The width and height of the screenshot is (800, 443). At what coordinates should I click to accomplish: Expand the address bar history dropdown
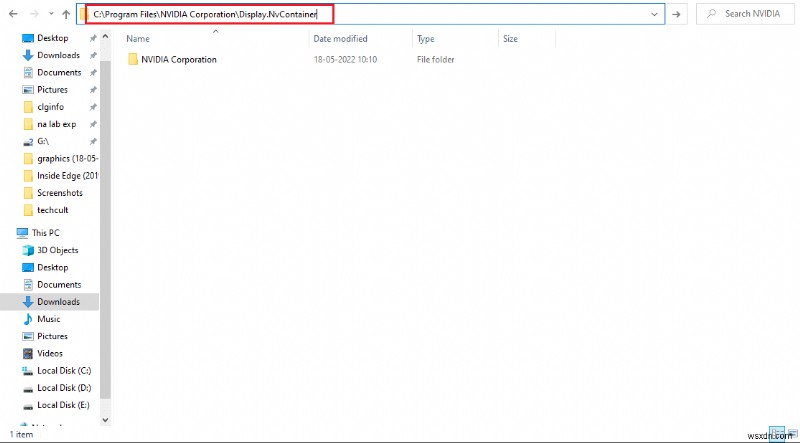(655, 14)
